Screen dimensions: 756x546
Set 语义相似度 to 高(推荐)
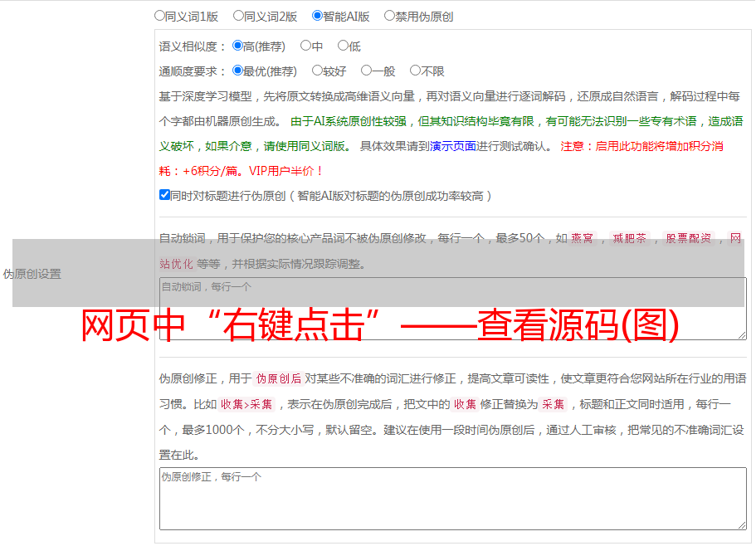tap(238, 46)
